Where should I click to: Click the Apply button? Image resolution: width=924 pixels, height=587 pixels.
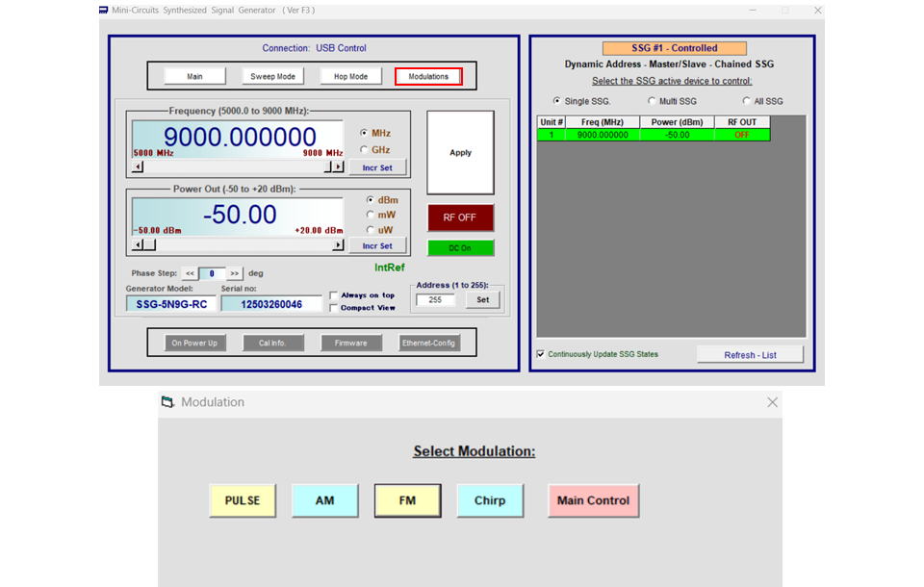point(460,153)
